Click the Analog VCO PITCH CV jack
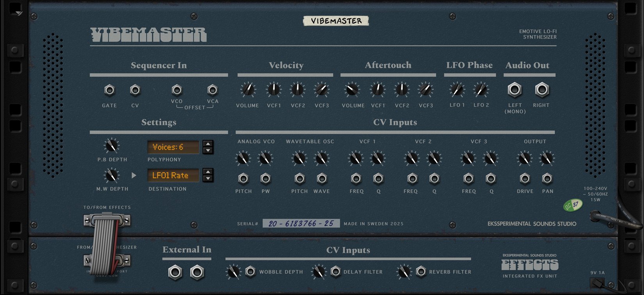This screenshot has width=644, height=295. 243,178
